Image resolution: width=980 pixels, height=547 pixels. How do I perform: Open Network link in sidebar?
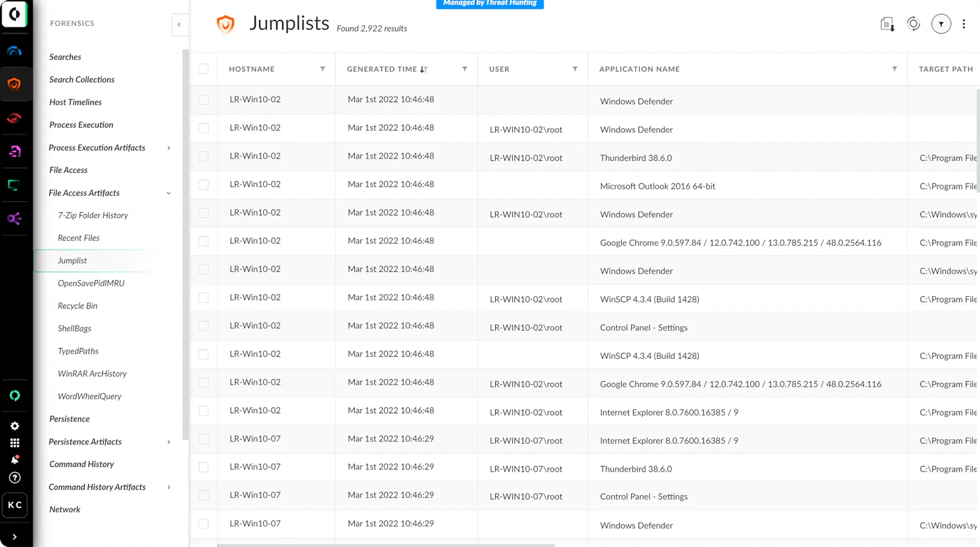point(65,509)
